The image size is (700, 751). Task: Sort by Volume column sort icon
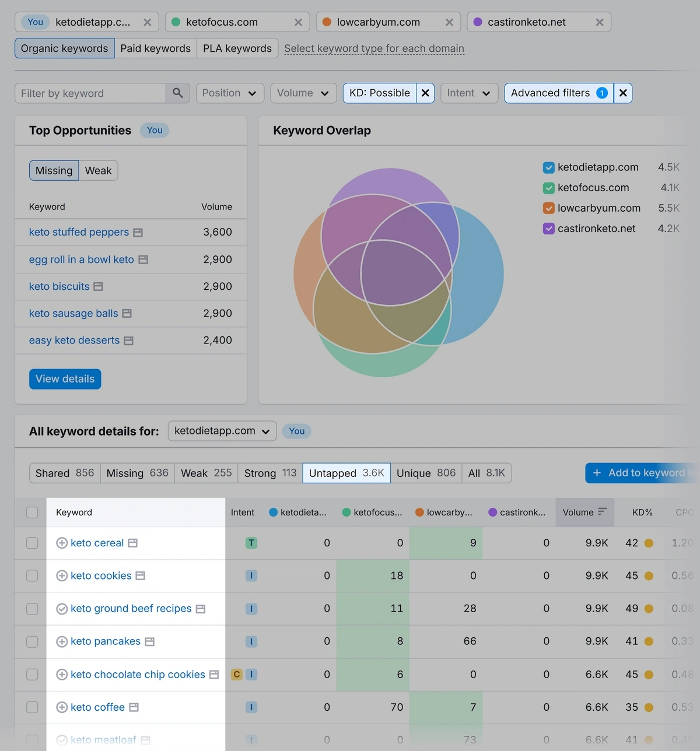(603, 512)
